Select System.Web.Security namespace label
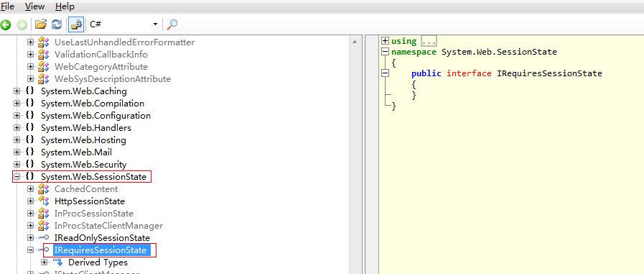The image size is (644, 274). tap(84, 165)
